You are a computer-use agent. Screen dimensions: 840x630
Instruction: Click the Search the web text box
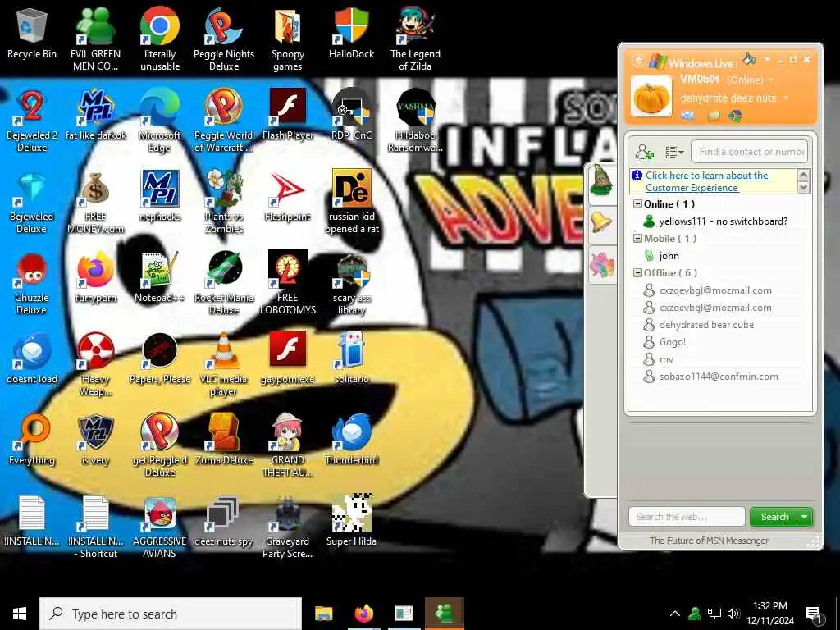click(x=687, y=517)
